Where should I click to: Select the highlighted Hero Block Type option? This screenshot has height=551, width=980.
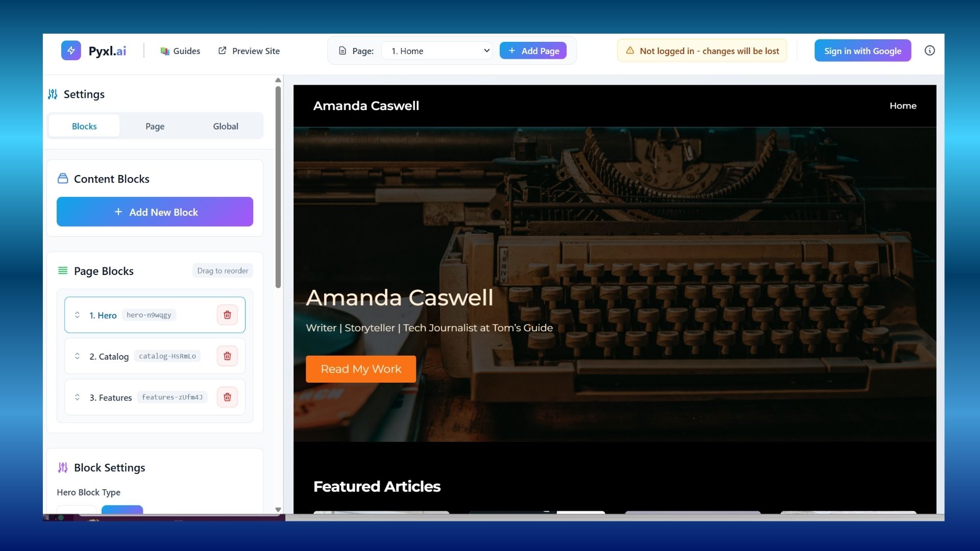(x=122, y=510)
